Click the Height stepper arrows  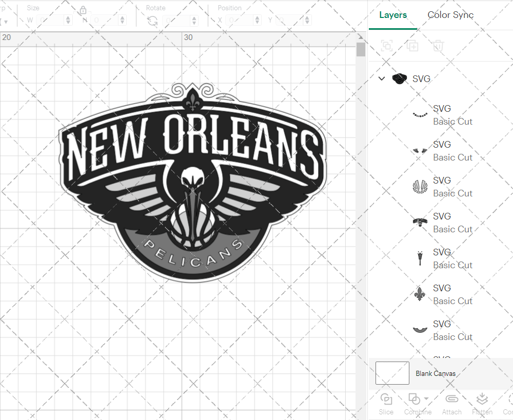(123, 21)
